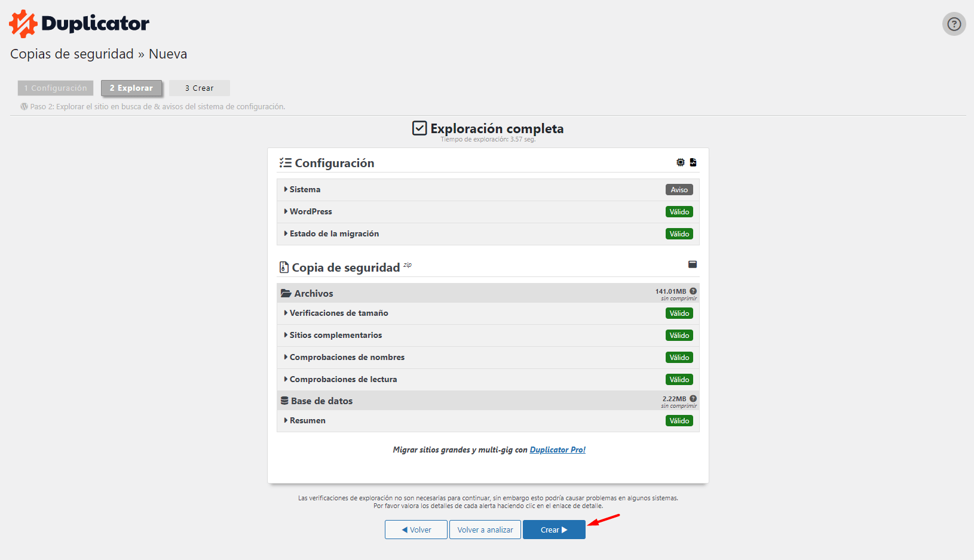Click Válido badge for Comprobaciones de nombres
974x560 pixels.
[x=679, y=358]
